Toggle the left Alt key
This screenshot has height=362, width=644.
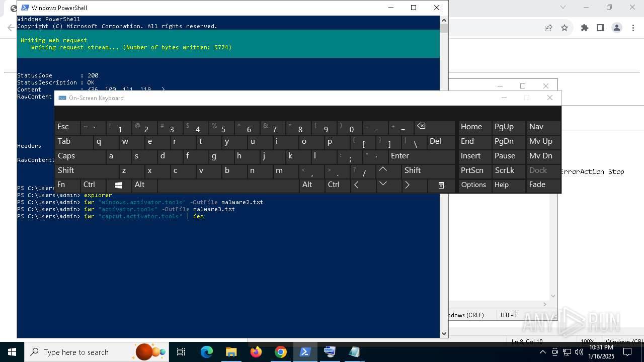pyautogui.click(x=145, y=185)
